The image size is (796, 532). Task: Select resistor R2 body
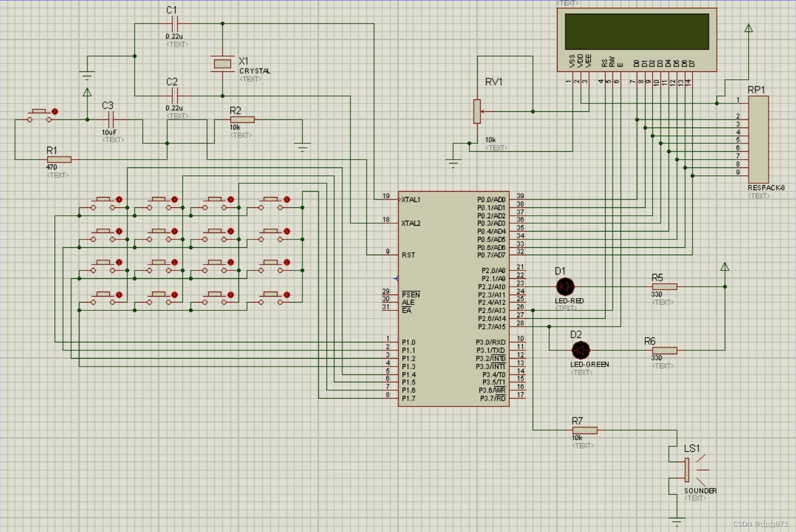[x=242, y=120]
